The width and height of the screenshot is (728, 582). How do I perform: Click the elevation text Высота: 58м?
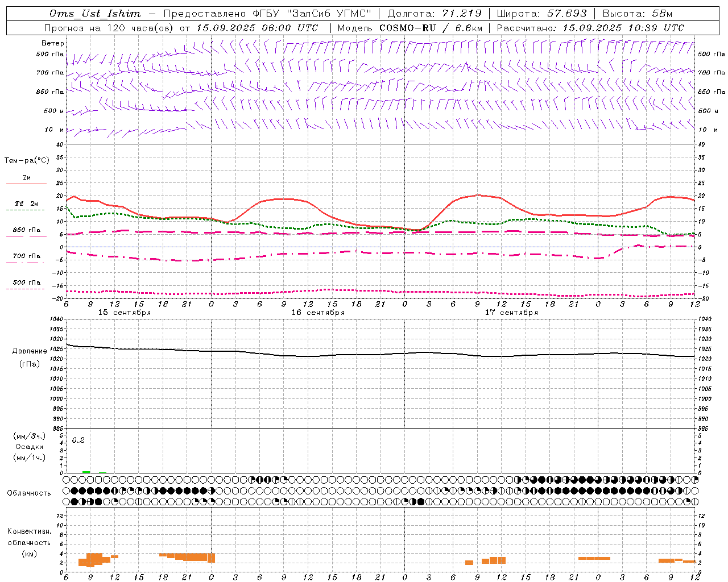tap(637, 14)
